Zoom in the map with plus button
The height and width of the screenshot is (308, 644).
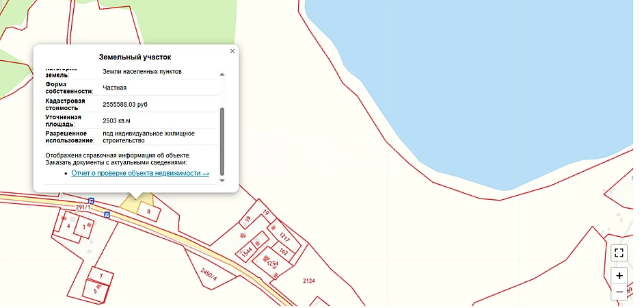tap(619, 276)
